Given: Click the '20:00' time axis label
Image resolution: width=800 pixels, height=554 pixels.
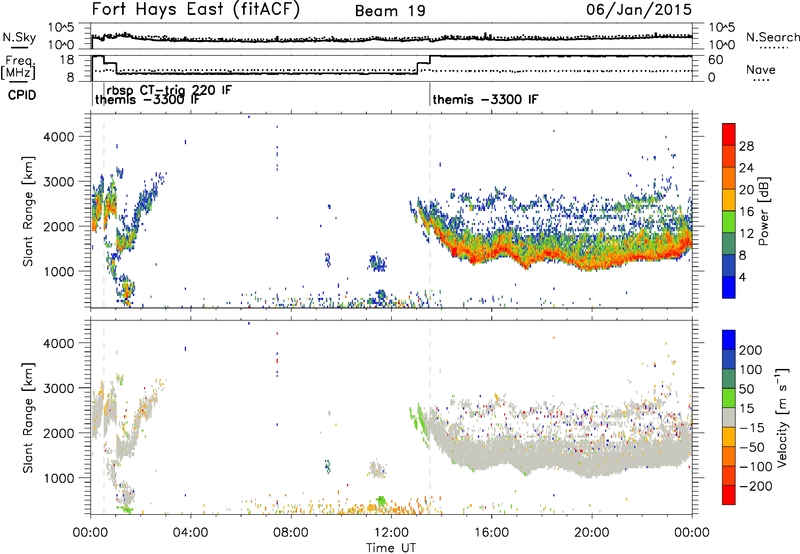Looking at the screenshot, I should [x=592, y=533].
